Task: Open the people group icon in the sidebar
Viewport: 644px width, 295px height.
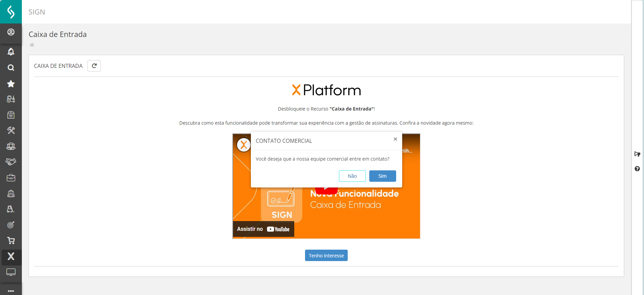Action: [11, 146]
